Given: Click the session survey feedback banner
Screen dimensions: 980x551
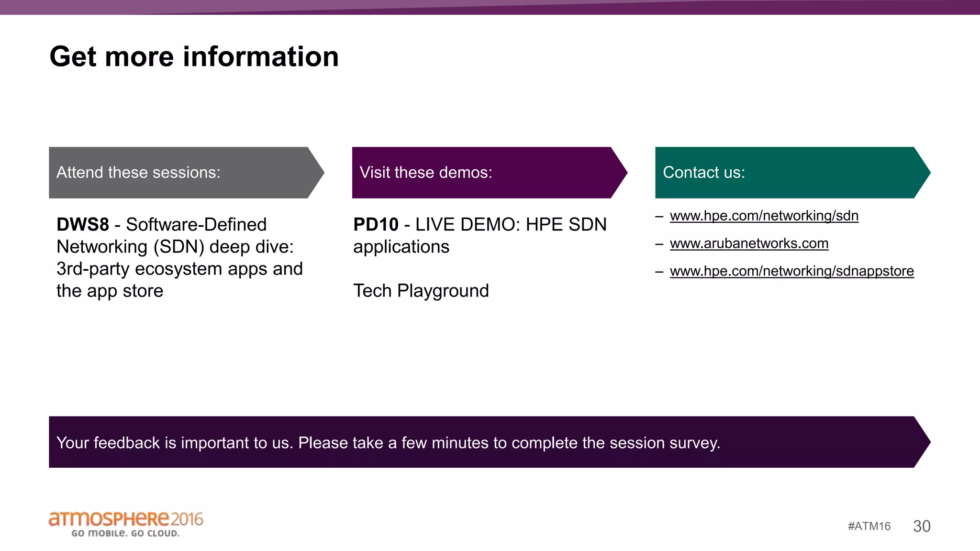Looking at the screenshot, I should 483,442.
